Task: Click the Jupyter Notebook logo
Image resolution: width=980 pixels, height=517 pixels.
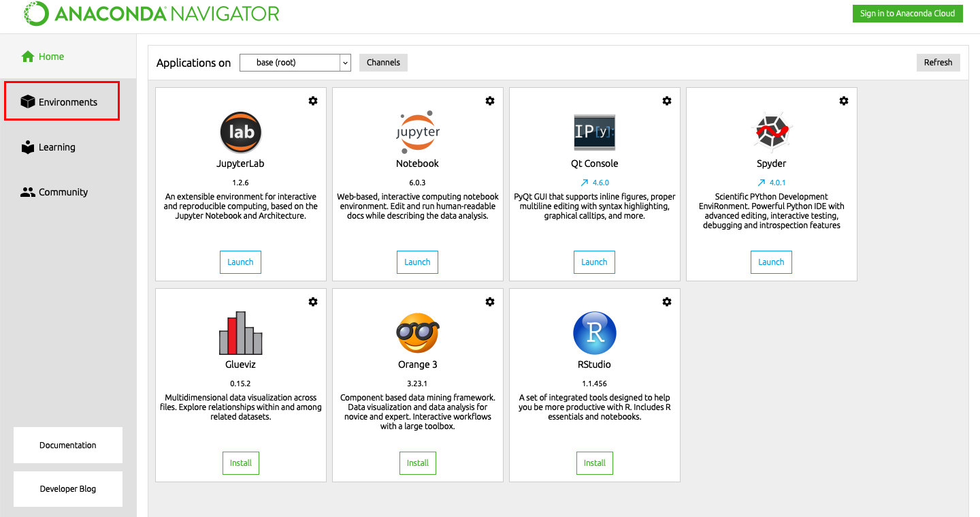Action: point(418,132)
